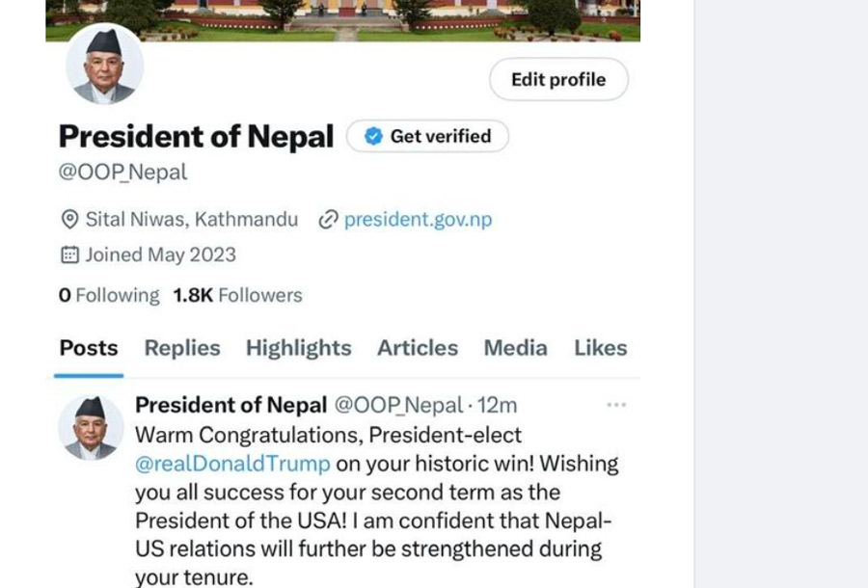This screenshot has width=868, height=588.
Task: Click the @realDonaldTrump mention
Action: 232,464
